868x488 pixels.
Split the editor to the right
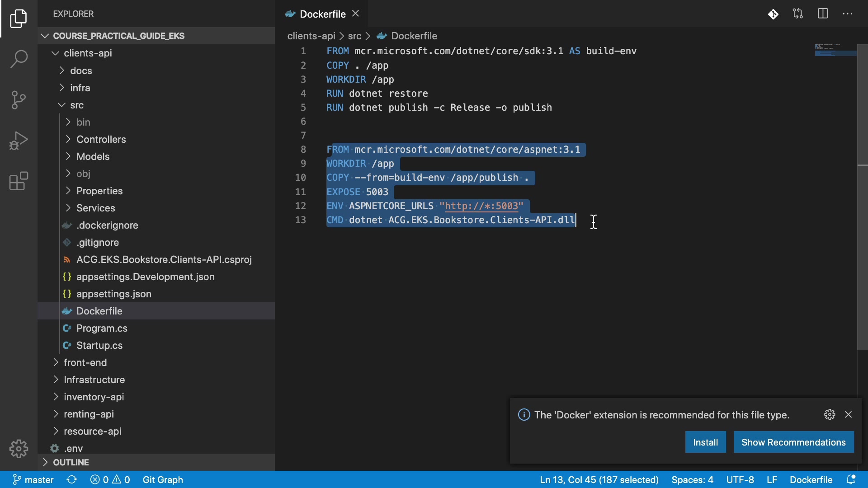click(x=823, y=14)
